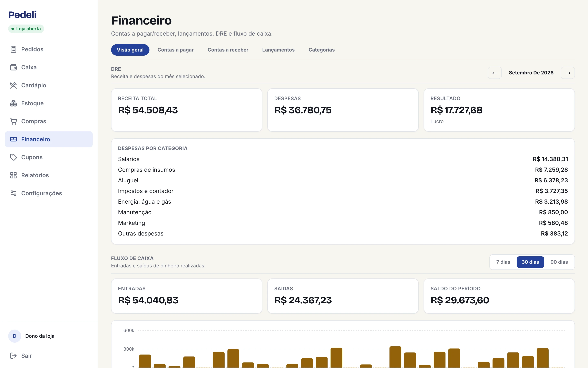Click the Sair logout icon
Image resolution: width=588 pixels, height=368 pixels.
click(x=13, y=356)
